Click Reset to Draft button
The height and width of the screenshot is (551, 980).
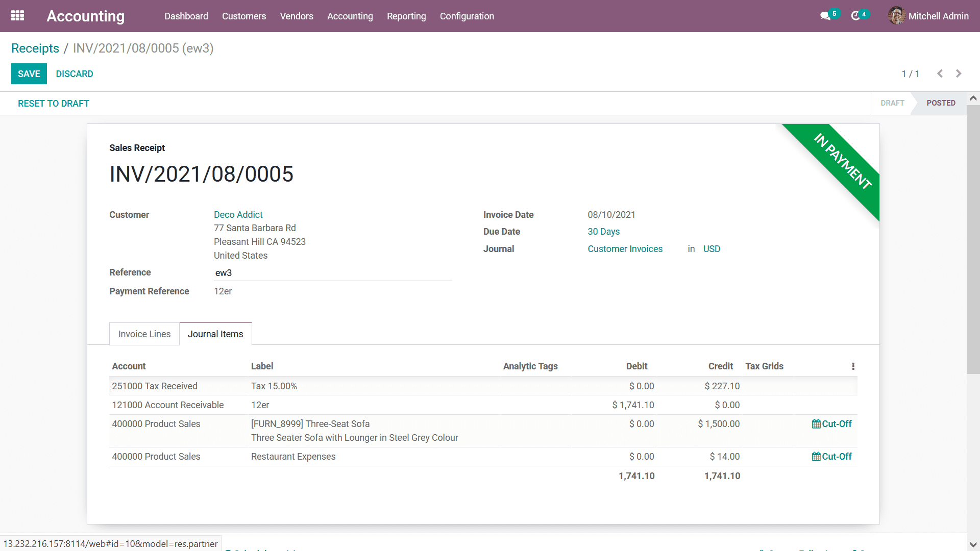click(53, 104)
